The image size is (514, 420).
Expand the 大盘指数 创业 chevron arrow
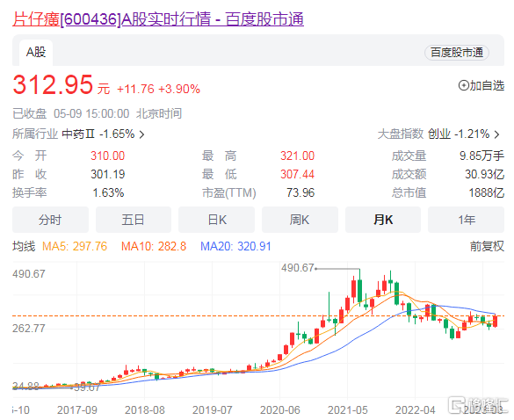pos(497,134)
